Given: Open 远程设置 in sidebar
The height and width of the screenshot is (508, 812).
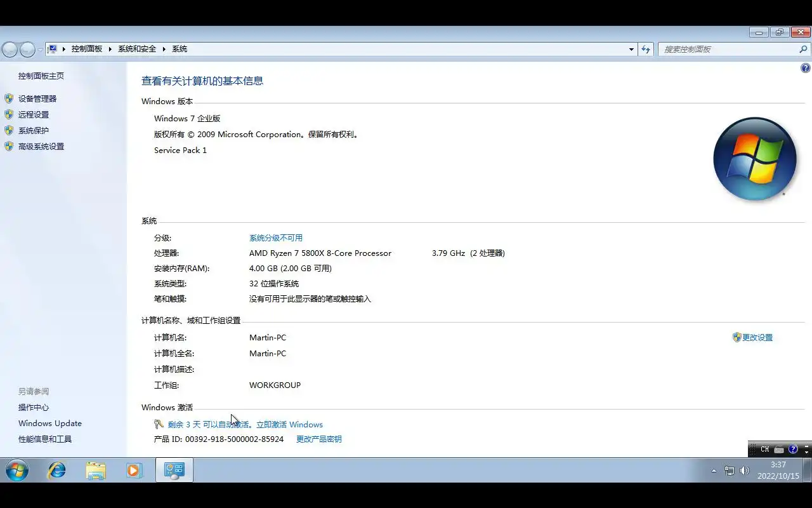Looking at the screenshot, I should point(34,114).
